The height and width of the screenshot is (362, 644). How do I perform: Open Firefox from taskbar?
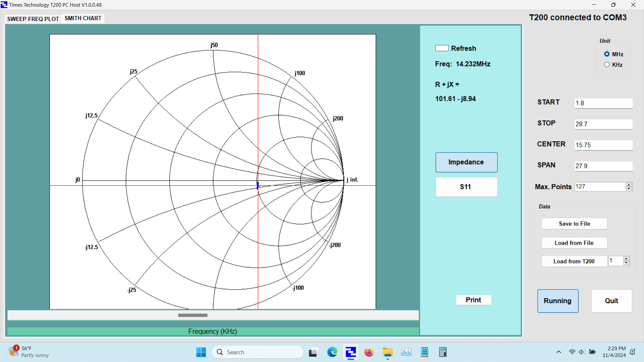point(369,352)
